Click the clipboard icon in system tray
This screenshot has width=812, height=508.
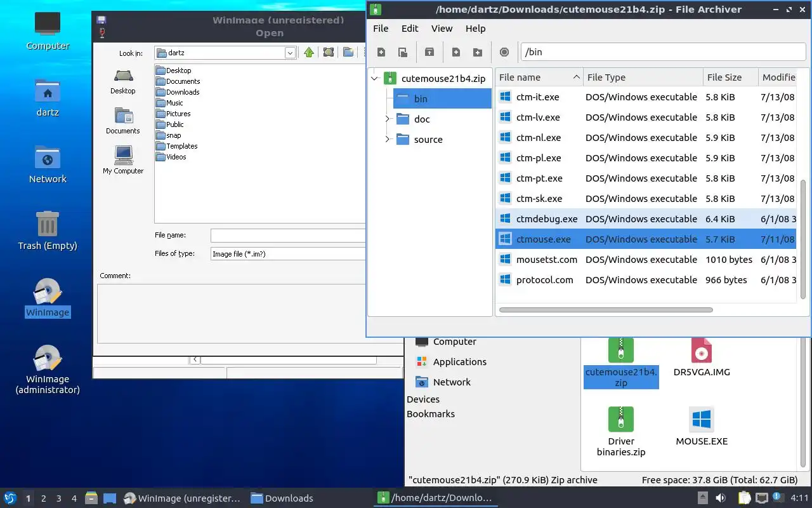point(743,498)
